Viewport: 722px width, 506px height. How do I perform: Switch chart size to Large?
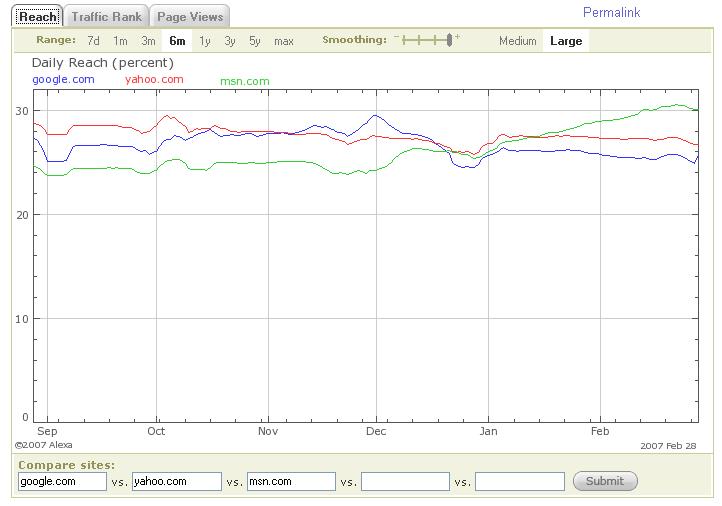[566, 41]
